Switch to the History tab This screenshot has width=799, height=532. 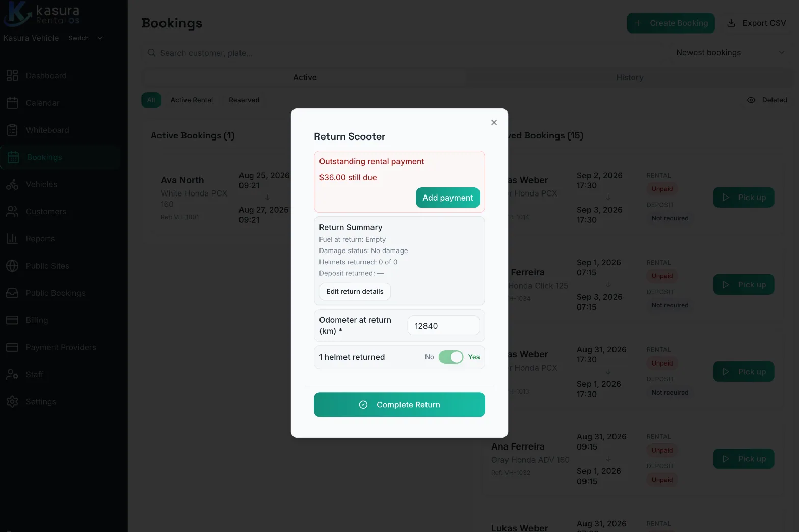point(629,78)
